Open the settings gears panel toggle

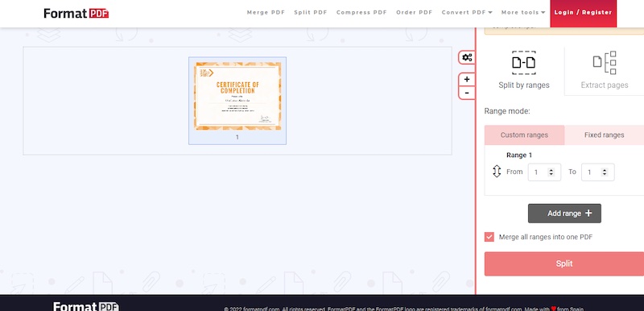467,57
